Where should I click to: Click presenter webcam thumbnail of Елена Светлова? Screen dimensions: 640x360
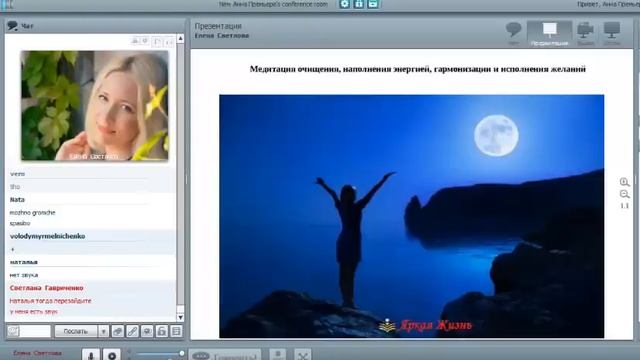coord(95,105)
